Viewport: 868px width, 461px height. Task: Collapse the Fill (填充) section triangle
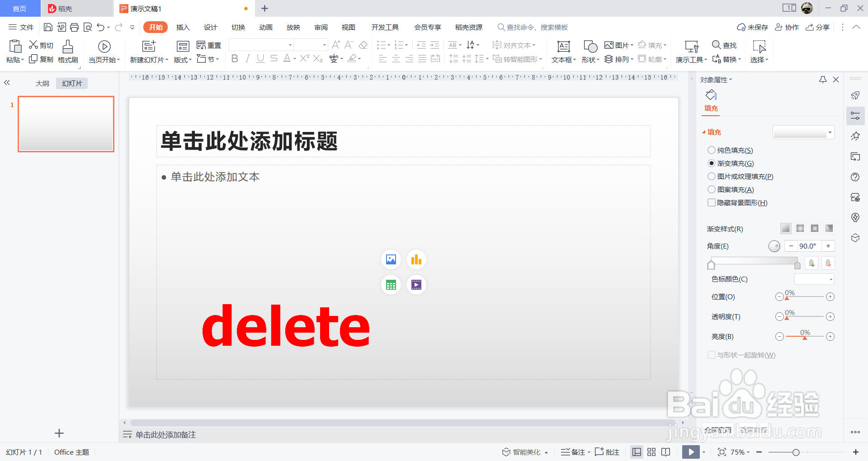(703, 132)
